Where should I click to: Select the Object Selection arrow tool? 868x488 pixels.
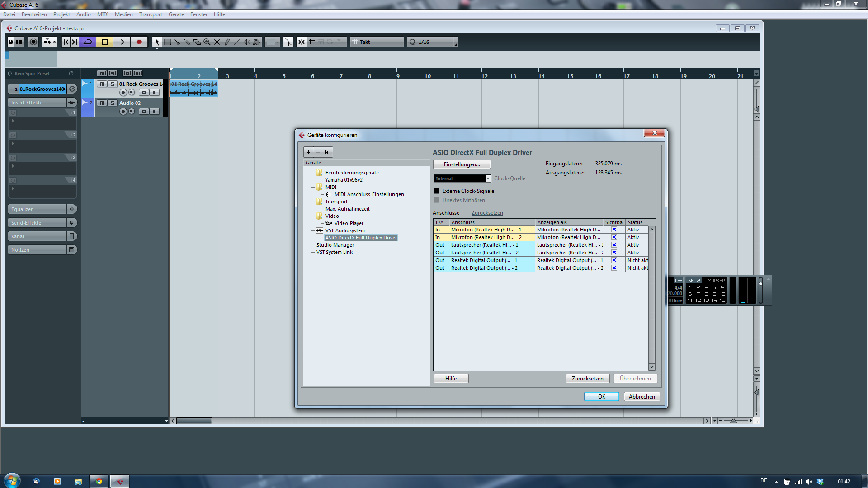(157, 42)
